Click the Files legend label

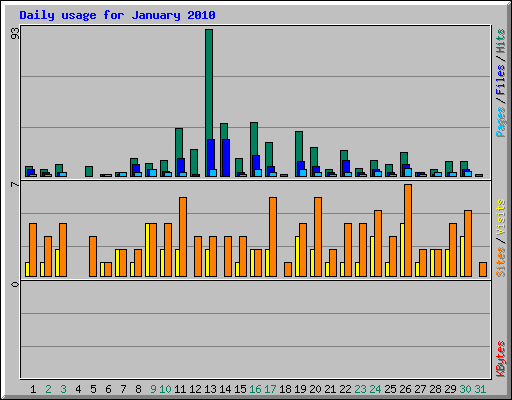pyautogui.click(x=501, y=80)
